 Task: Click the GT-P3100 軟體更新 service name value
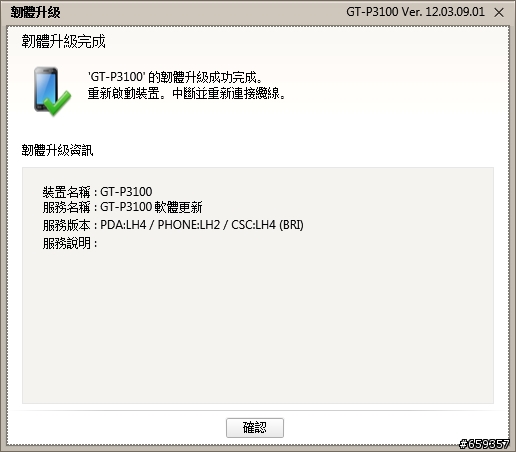151,207
